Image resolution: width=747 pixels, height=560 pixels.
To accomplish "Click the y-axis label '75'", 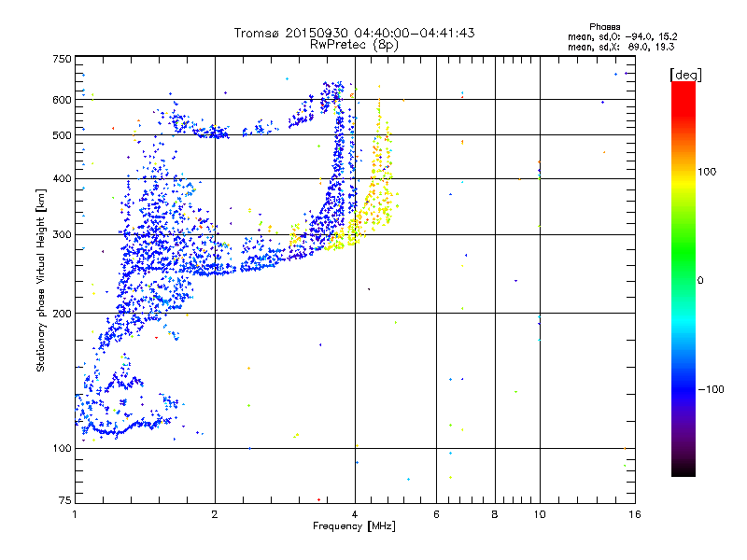I will [65, 500].
